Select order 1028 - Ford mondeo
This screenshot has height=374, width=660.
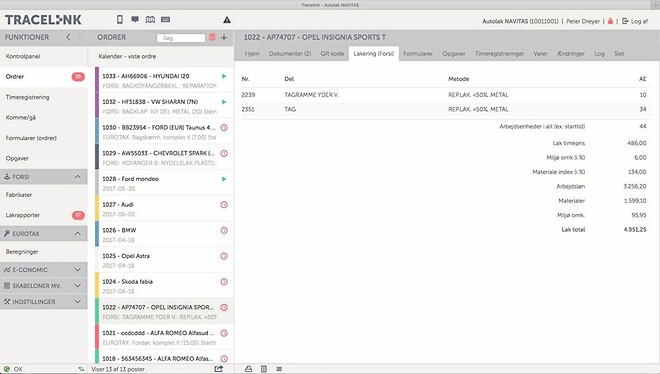164,183
